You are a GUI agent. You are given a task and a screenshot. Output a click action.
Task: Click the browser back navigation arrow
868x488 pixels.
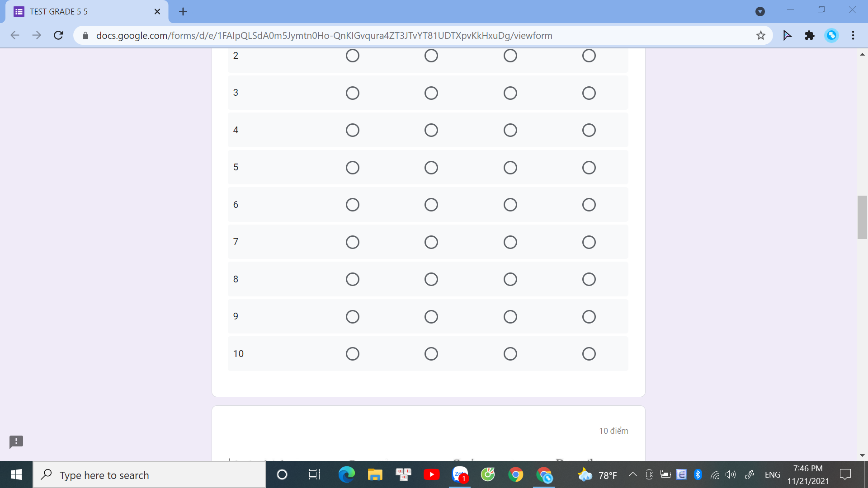[15, 36]
